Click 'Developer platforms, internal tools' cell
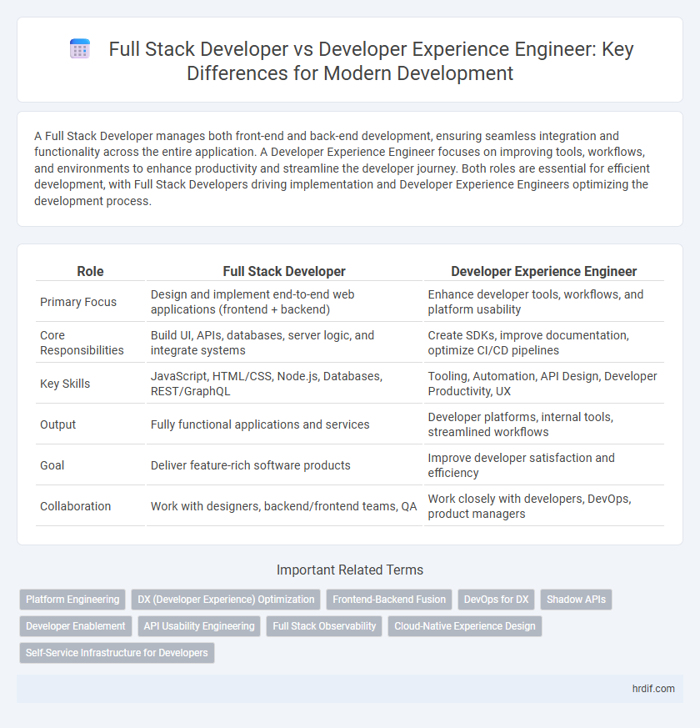The image size is (700, 728). [x=543, y=424]
